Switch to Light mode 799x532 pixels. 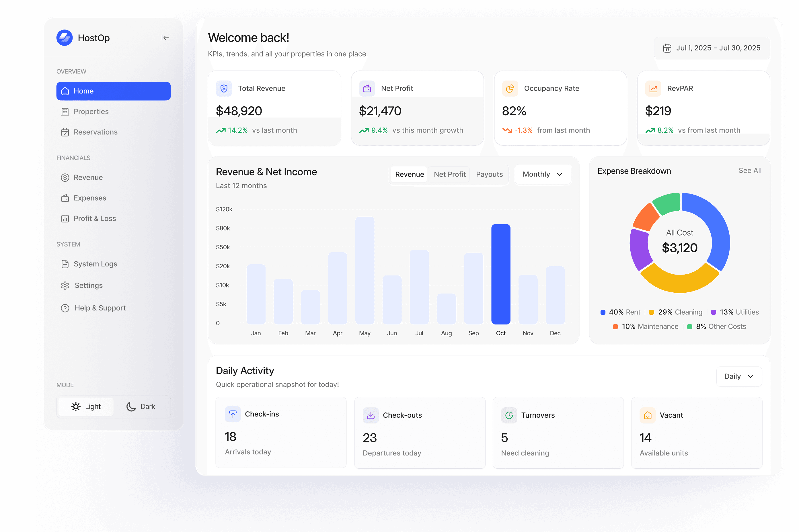point(86,406)
